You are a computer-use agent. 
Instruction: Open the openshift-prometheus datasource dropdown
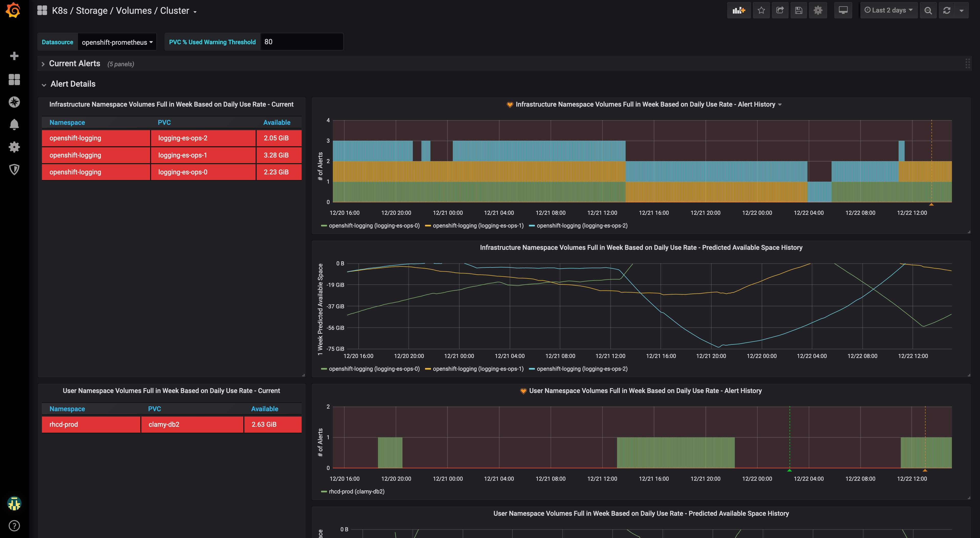tap(117, 42)
